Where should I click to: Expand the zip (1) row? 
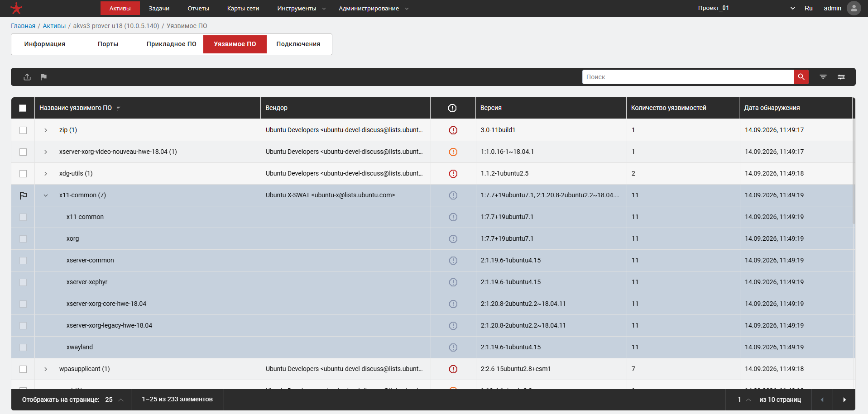pos(46,130)
